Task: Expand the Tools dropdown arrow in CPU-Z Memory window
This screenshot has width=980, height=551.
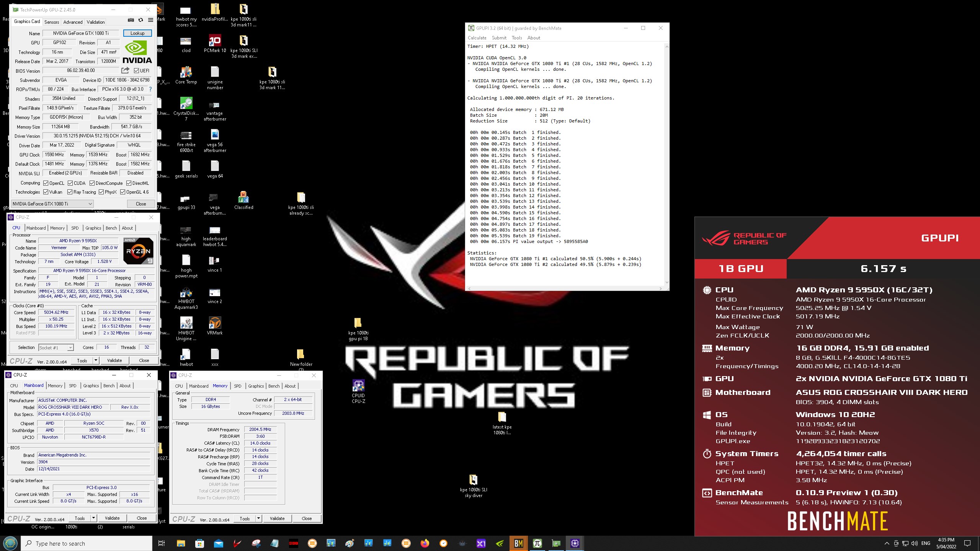Action: 258,518
